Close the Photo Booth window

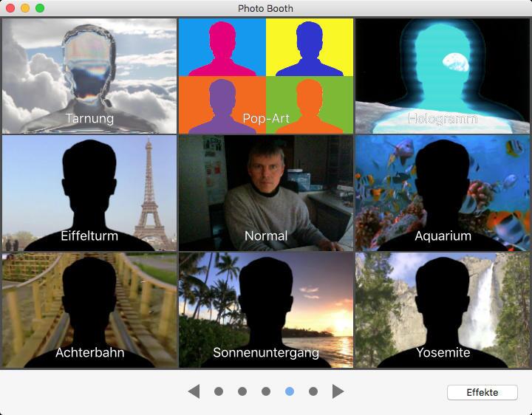10,8
